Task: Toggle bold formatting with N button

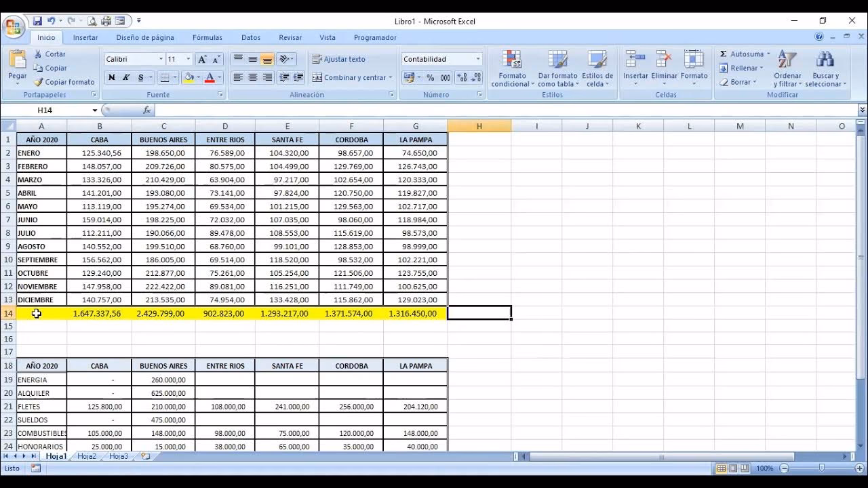Action: 111,78
